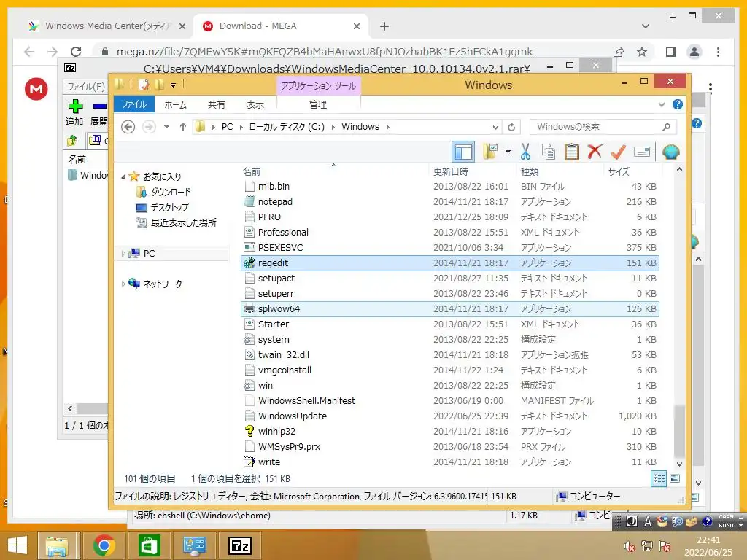Switch to large icons view in status bar

tap(675, 478)
